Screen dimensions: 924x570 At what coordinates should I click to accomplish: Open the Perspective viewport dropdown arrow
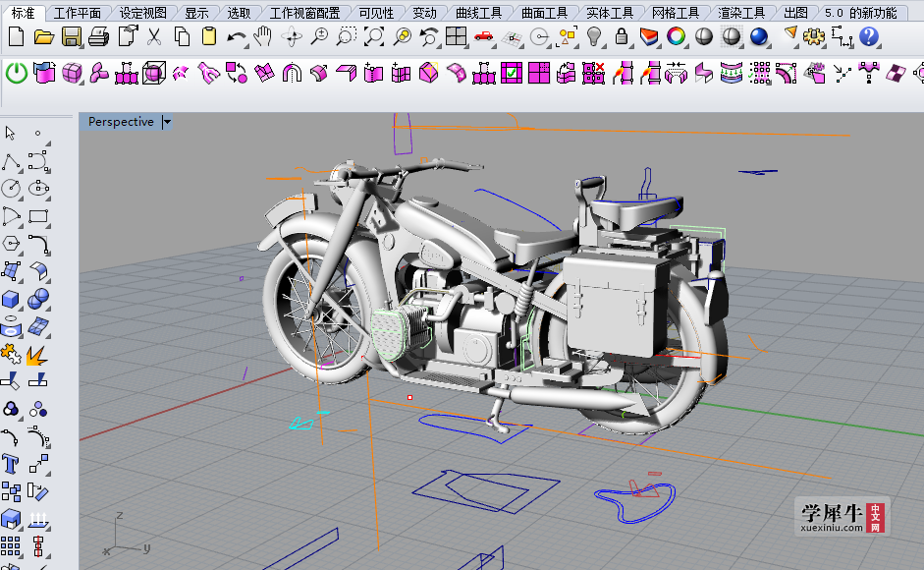pos(167,122)
